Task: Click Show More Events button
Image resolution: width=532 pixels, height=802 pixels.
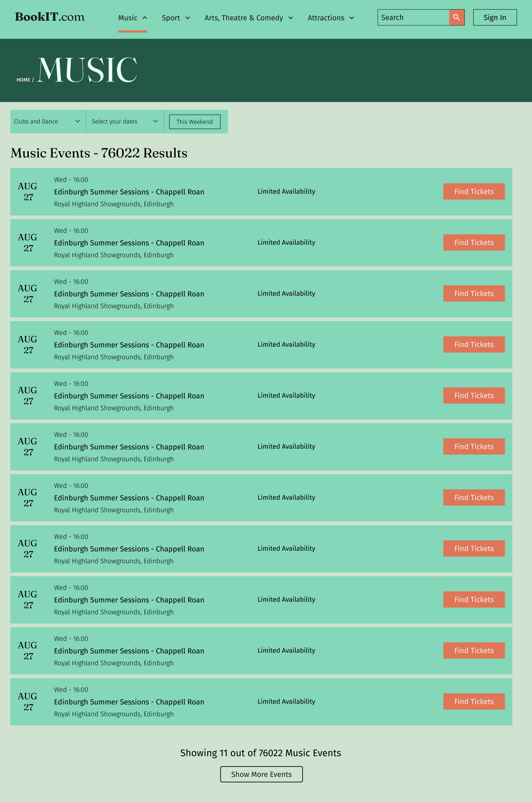Action: [x=261, y=774]
